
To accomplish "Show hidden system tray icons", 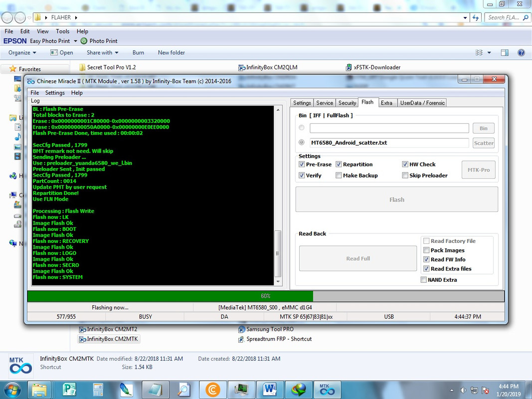I will [452, 391].
